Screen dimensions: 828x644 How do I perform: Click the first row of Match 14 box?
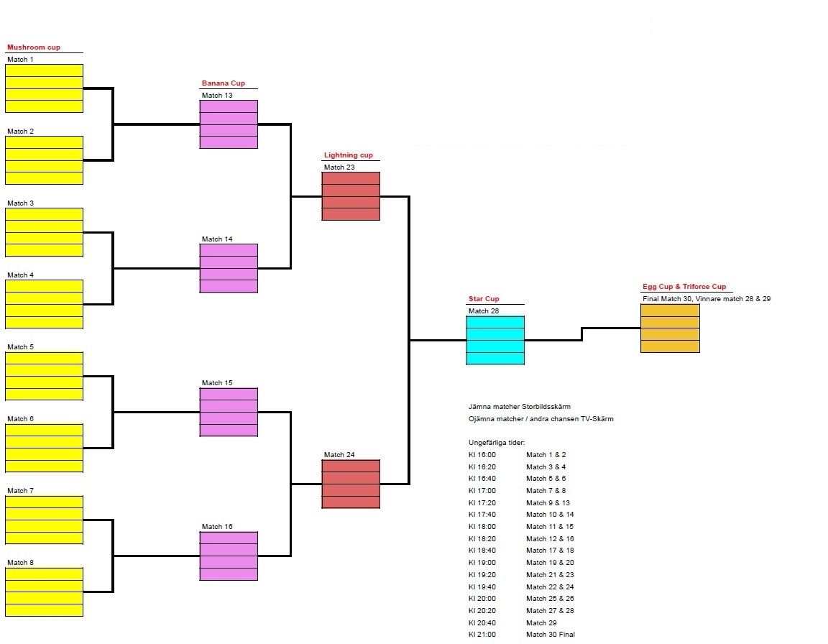[x=229, y=250]
